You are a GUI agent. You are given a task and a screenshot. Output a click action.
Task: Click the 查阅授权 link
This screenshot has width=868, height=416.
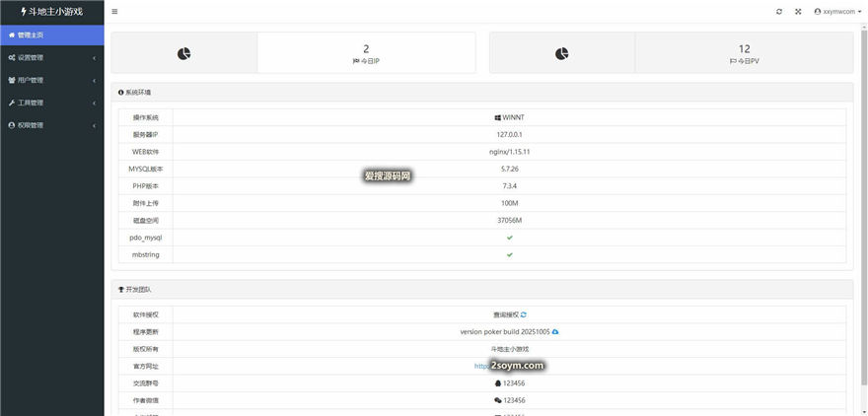[x=505, y=314]
